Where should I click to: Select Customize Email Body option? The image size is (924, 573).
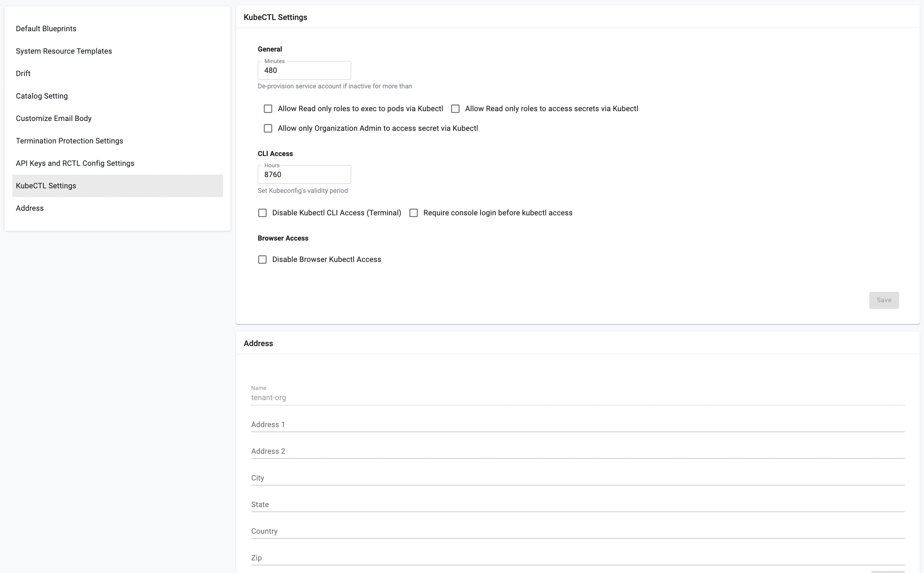click(x=53, y=118)
